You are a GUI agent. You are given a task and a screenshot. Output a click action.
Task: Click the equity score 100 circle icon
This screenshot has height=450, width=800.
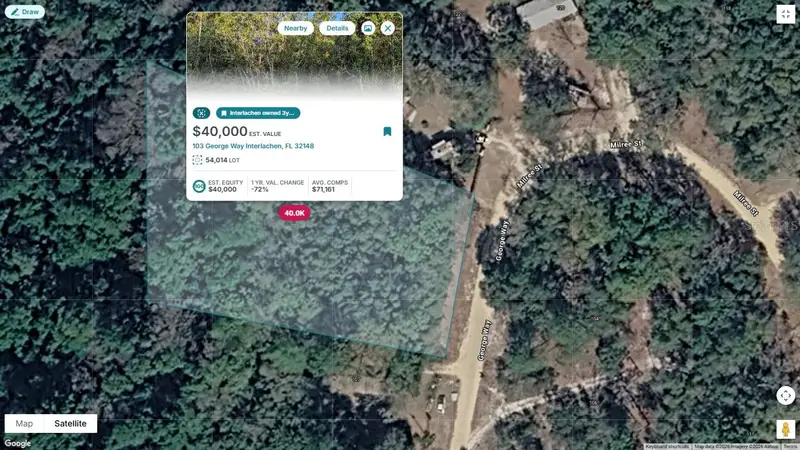(x=199, y=186)
